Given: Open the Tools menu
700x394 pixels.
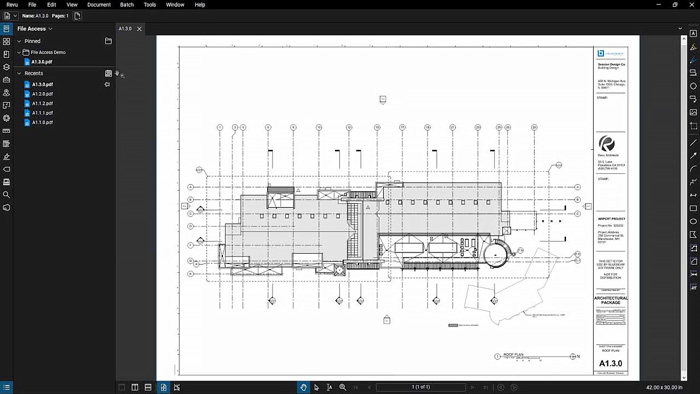Looking at the screenshot, I should [x=150, y=5].
